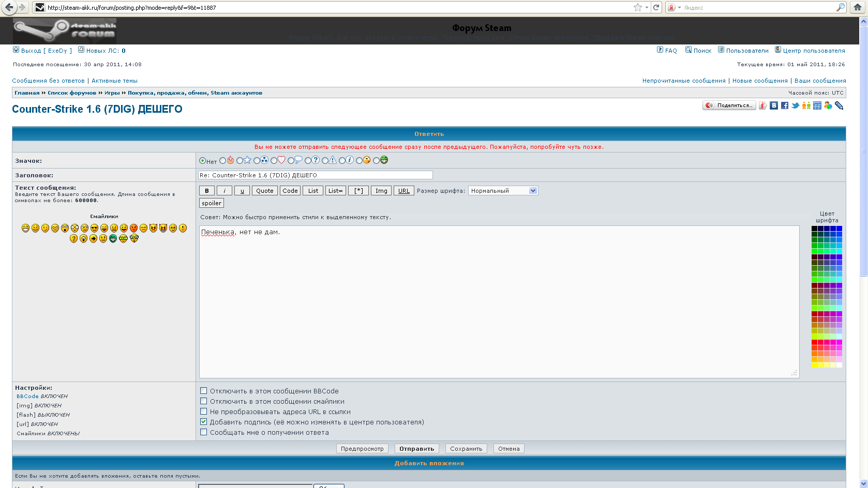Click the 'Предпросмотр' preview button
The image size is (868, 488).
362,449
